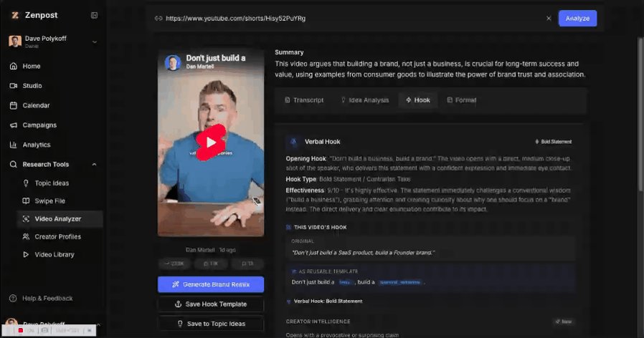644x338 pixels.
Task: Open the Analytics section
Action: (36, 145)
